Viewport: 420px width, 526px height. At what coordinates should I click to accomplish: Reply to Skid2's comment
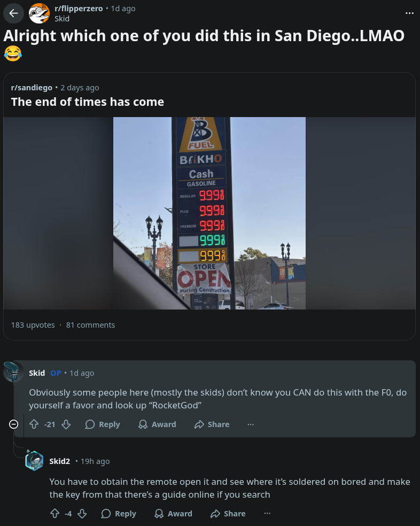(x=119, y=514)
